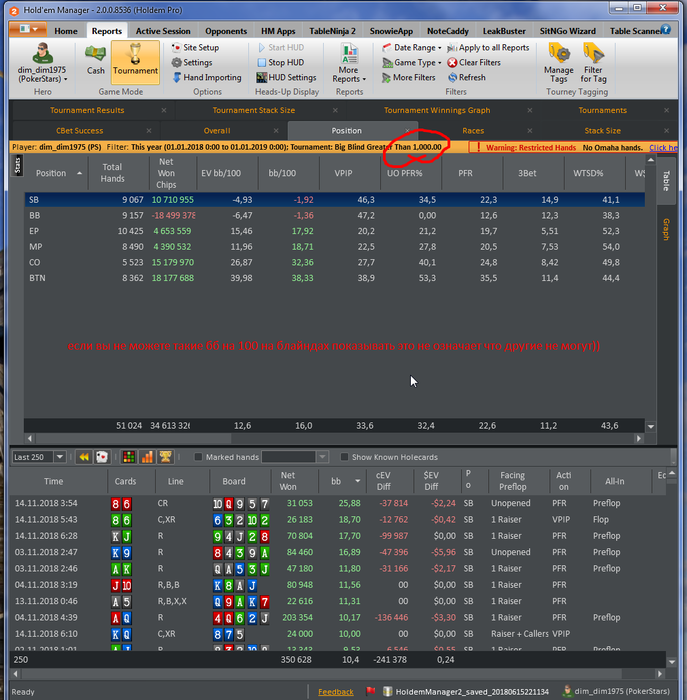Image resolution: width=687 pixels, height=700 pixels.
Task: Open the Cash game mode
Action: pos(96,60)
